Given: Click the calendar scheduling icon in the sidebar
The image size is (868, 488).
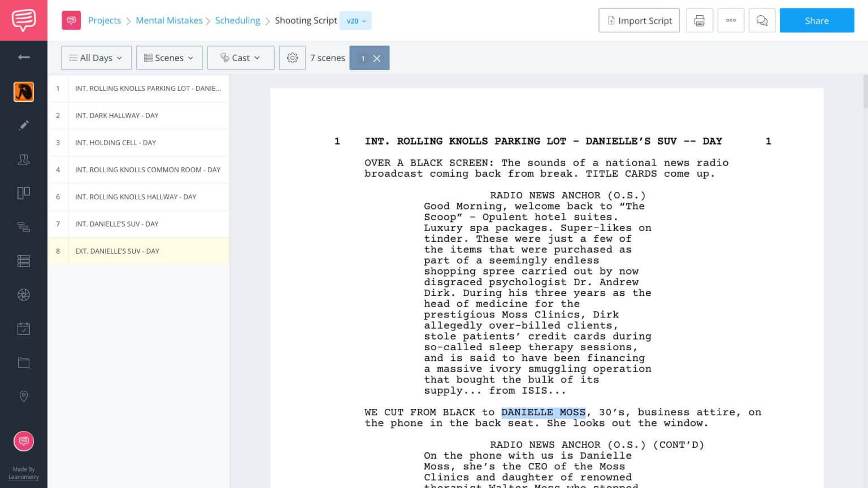Looking at the screenshot, I should (23, 328).
